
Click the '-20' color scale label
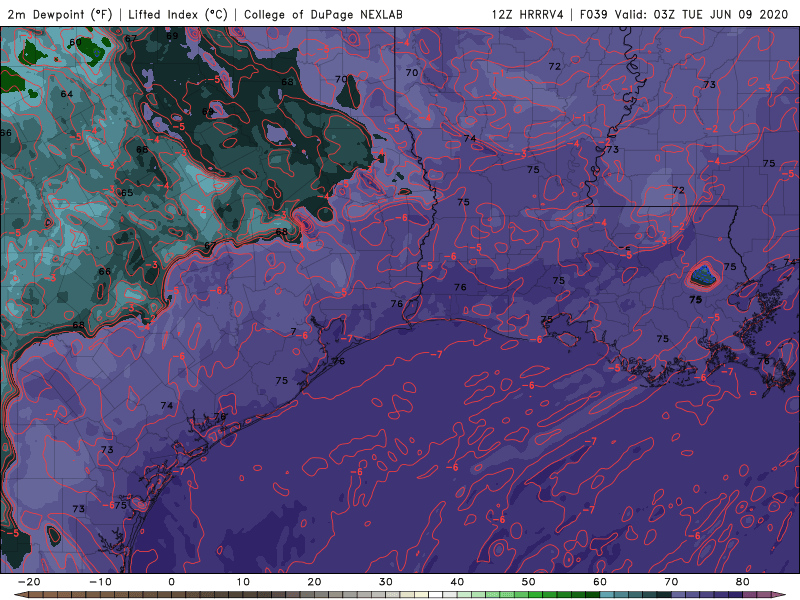click(29, 582)
